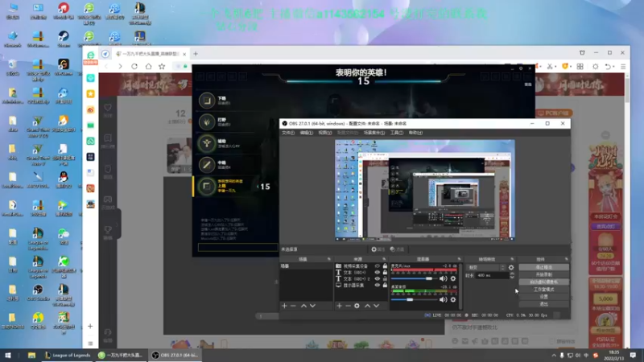Remove selected source with the minus icon

tap(348, 306)
